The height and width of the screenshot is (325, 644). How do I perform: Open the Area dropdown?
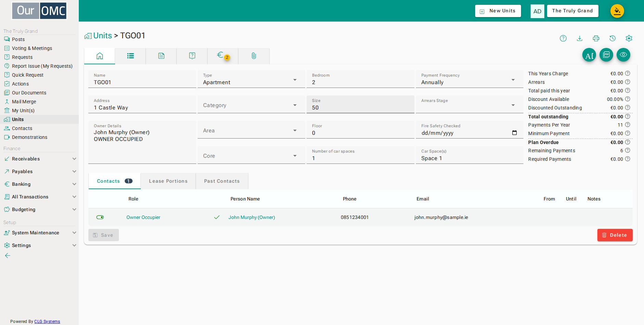point(251,130)
